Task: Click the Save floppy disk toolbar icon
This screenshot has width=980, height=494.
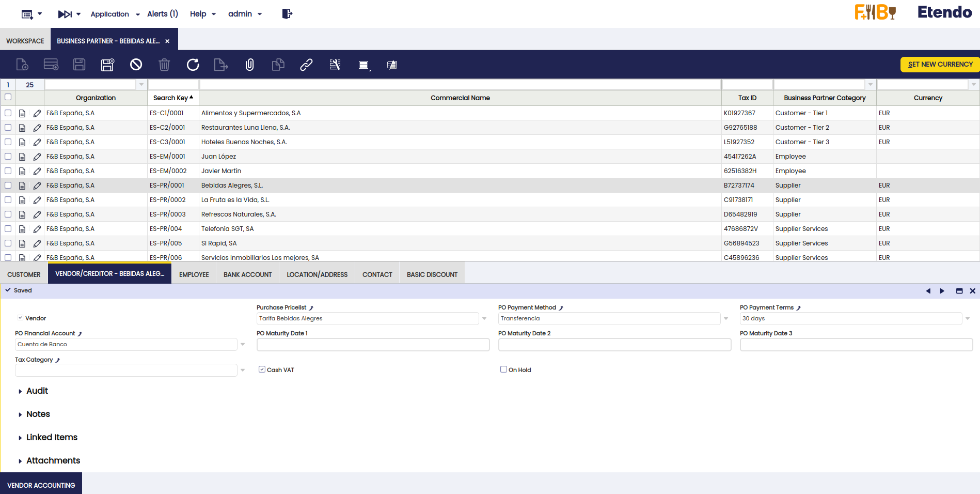Action: click(79, 65)
